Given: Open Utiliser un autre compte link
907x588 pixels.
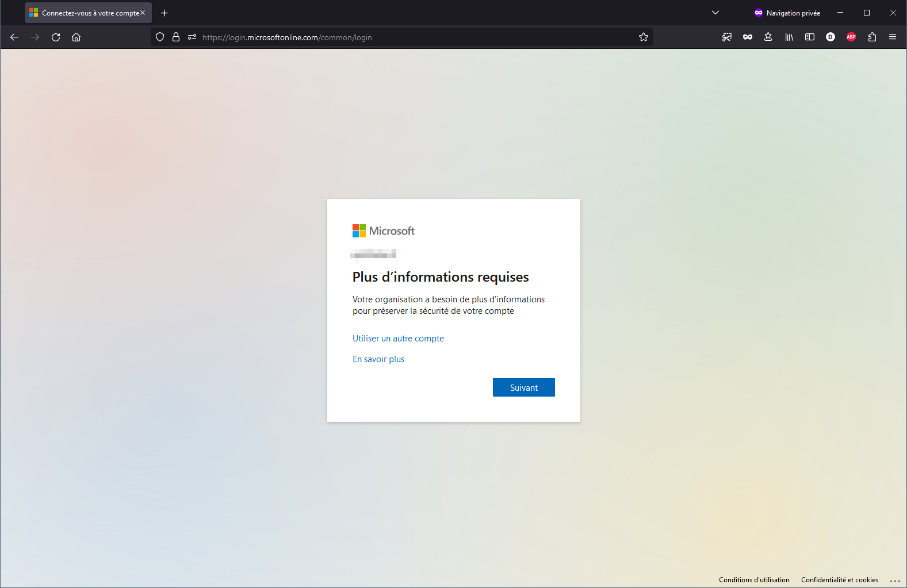Looking at the screenshot, I should (x=398, y=339).
